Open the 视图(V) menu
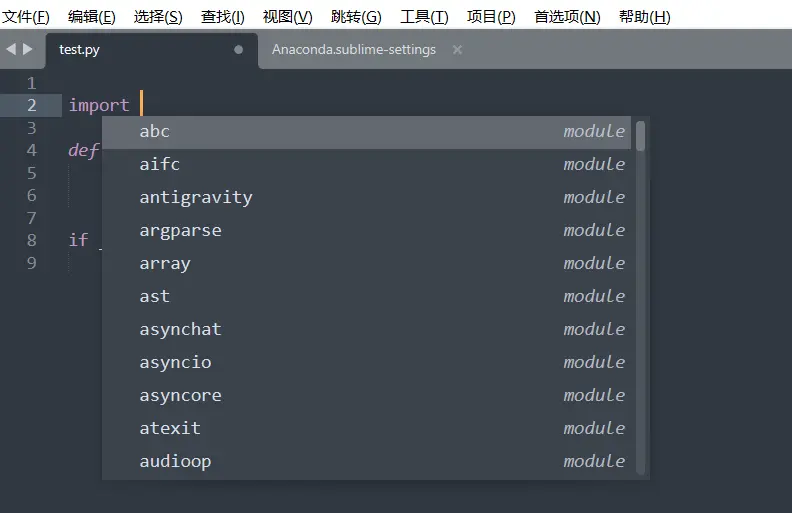The width and height of the screenshot is (792, 513). coord(288,17)
